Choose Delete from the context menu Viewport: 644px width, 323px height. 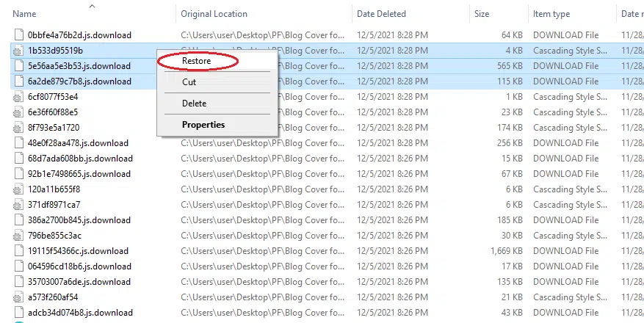(194, 104)
